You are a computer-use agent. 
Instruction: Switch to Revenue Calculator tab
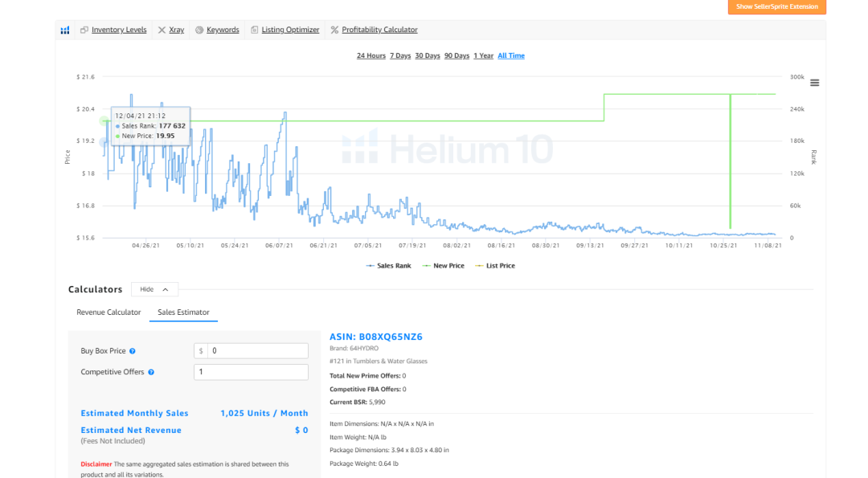(108, 312)
